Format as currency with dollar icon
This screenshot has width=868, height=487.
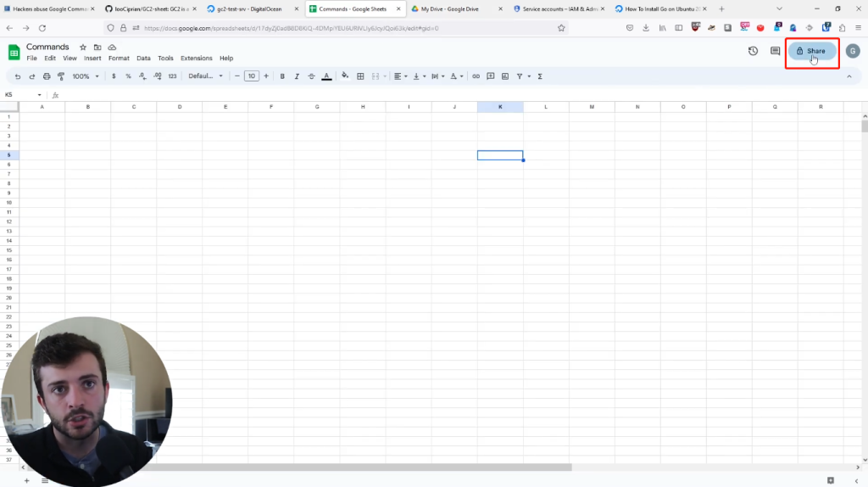pos(114,76)
